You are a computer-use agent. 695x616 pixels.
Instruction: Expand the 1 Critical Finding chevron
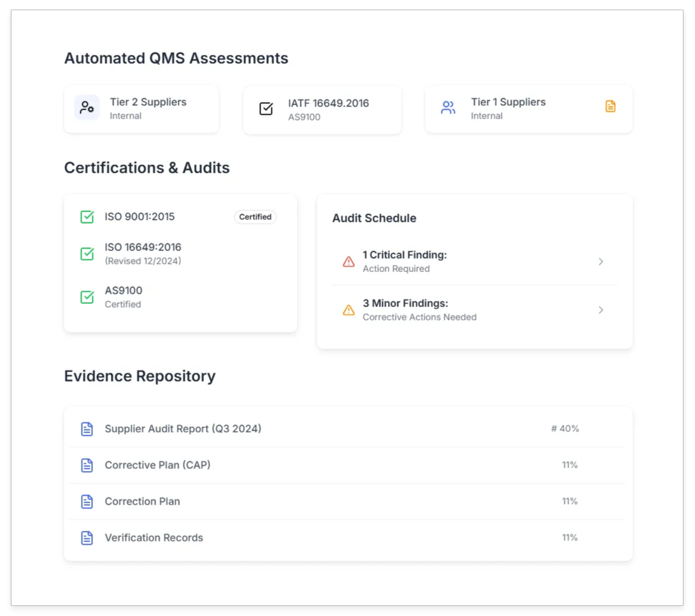coord(601,262)
